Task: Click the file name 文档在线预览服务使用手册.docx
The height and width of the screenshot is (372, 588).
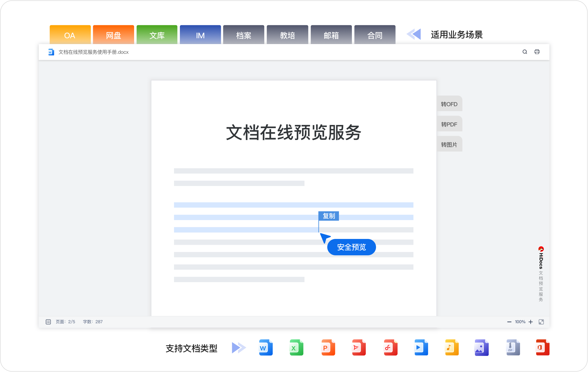Action: (94, 52)
